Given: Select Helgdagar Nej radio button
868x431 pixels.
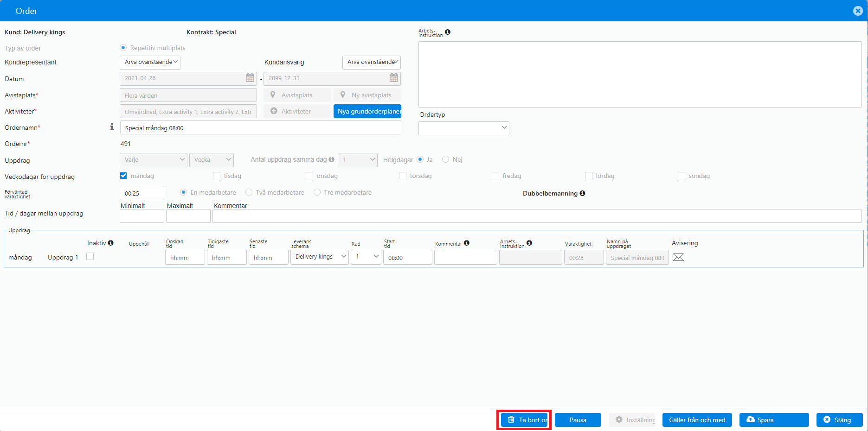Looking at the screenshot, I should [x=446, y=159].
